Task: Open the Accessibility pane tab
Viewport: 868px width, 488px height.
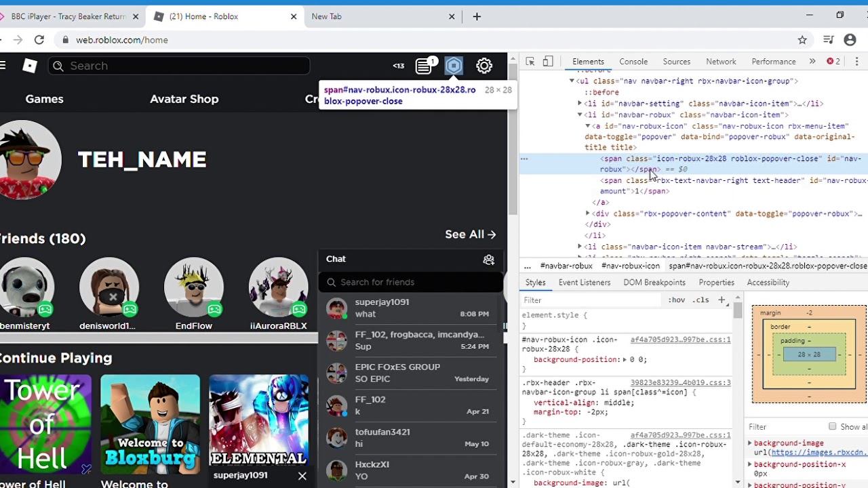Action: 768,282
